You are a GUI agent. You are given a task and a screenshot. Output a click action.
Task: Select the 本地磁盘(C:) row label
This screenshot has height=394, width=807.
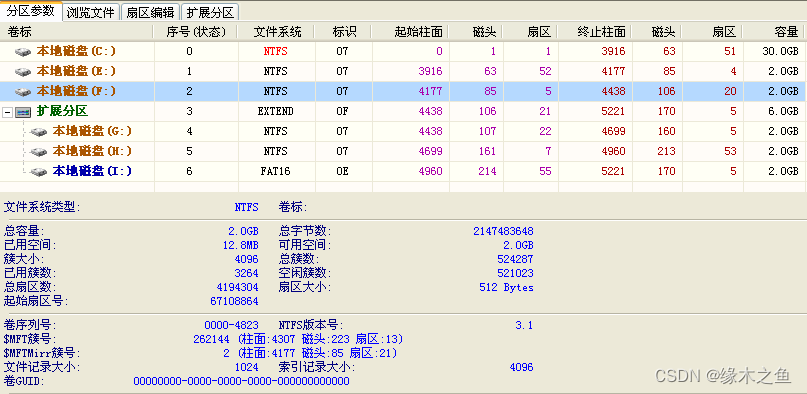(76, 51)
